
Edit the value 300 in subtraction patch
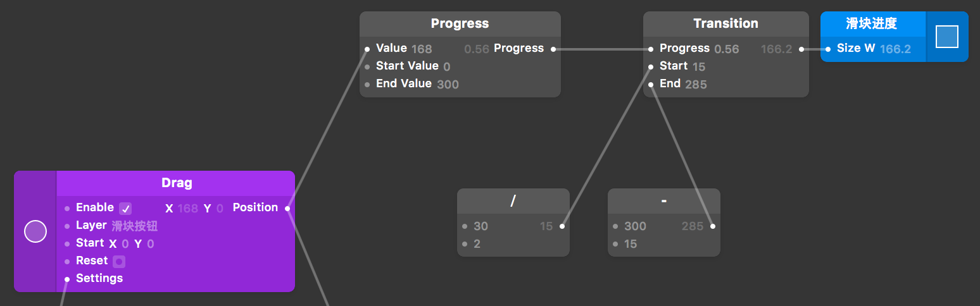coord(635,226)
